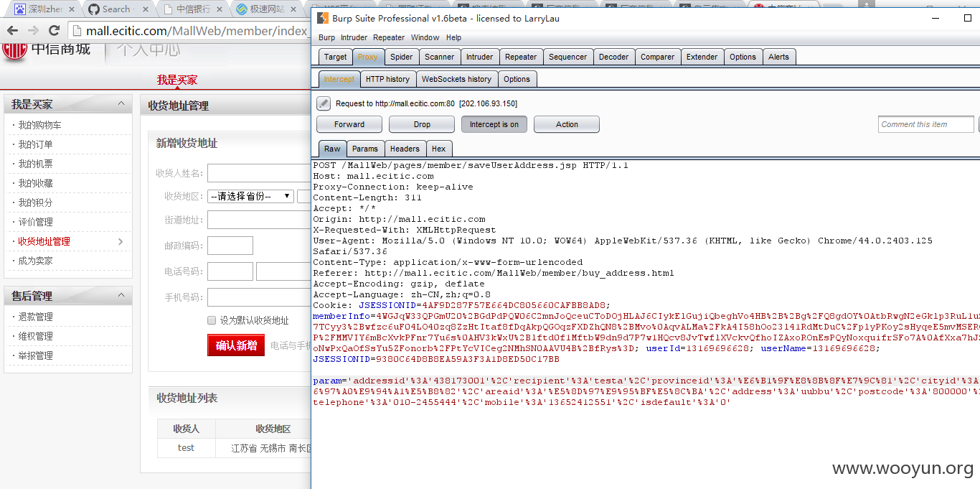Show the Hex request view
Image resolution: width=980 pixels, height=489 pixels.
coord(438,149)
